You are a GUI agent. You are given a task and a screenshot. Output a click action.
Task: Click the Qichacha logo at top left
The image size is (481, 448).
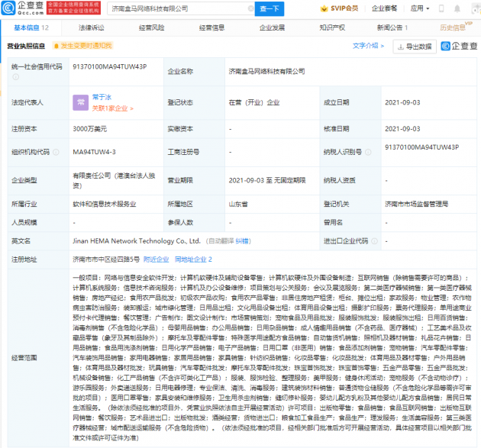(23, 8)
